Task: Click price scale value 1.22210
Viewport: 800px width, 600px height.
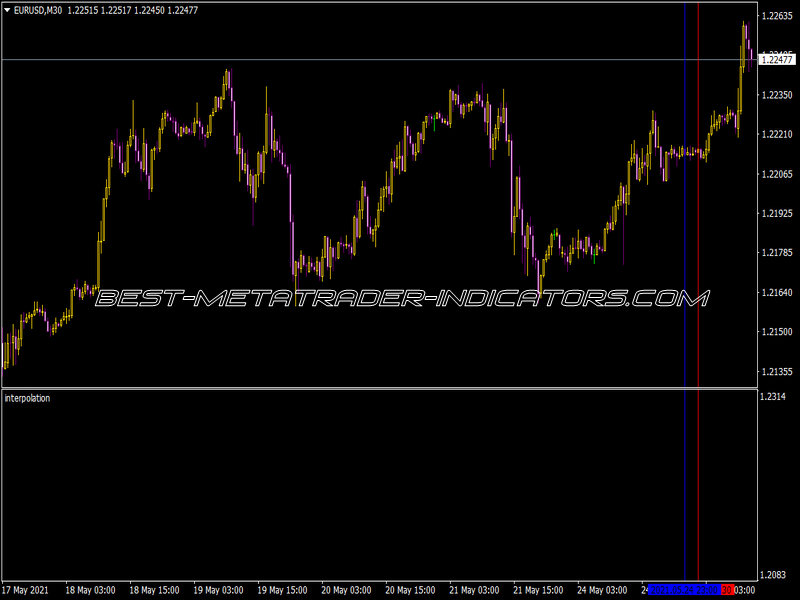Action: pos(777,134)
